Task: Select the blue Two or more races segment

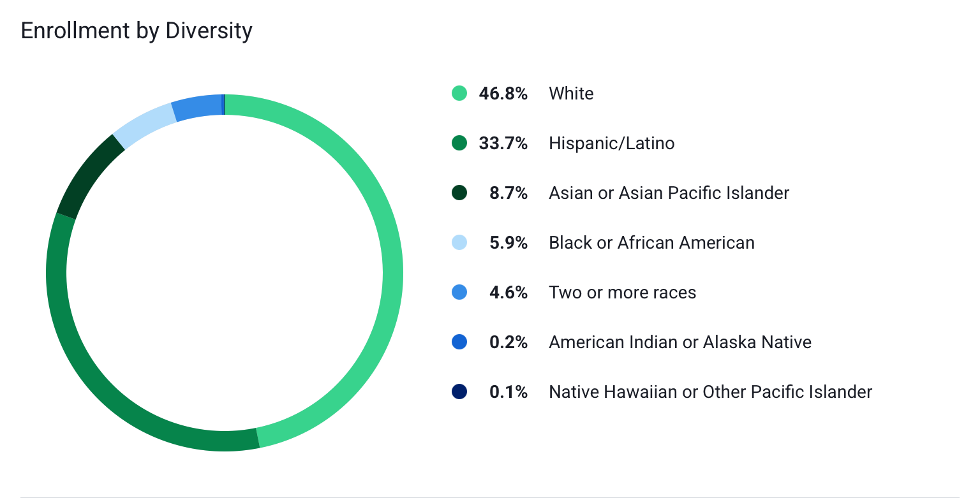Action: point(197,107)
